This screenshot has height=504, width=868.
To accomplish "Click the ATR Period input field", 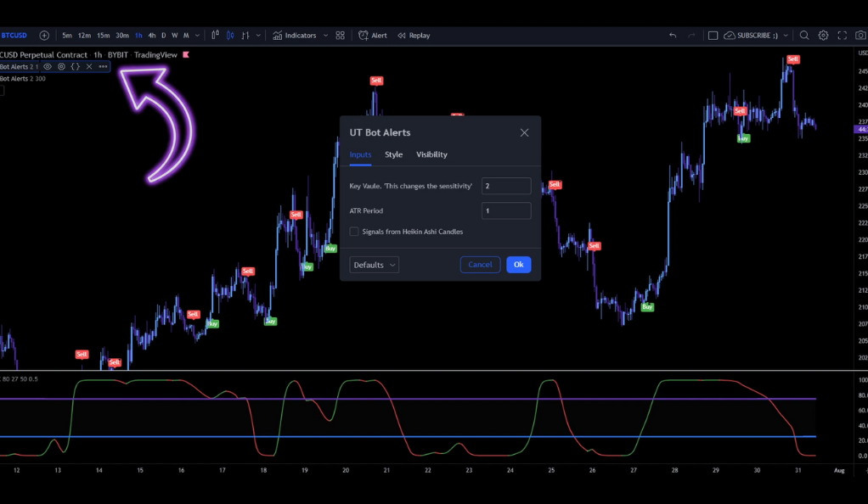I will point(506,210).
